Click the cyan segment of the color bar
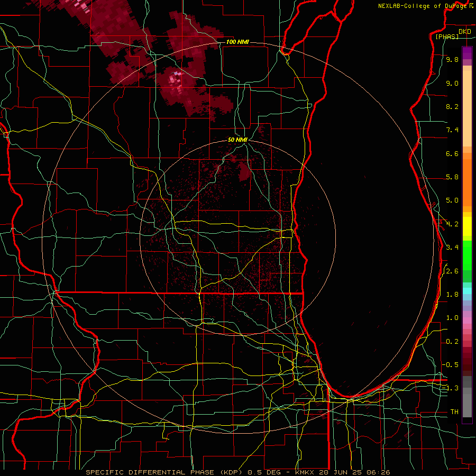This screenshot has height=476, width=476. pos(467,291)
